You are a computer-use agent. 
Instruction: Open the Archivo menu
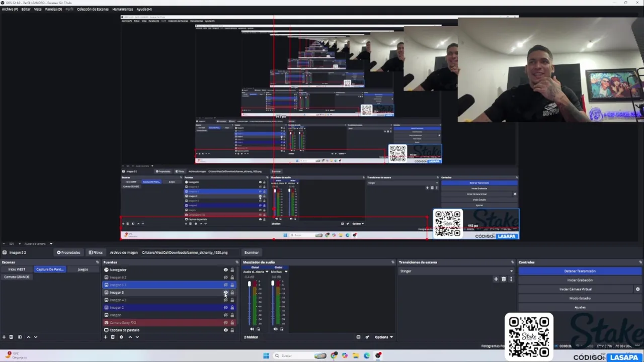point(10,9)
